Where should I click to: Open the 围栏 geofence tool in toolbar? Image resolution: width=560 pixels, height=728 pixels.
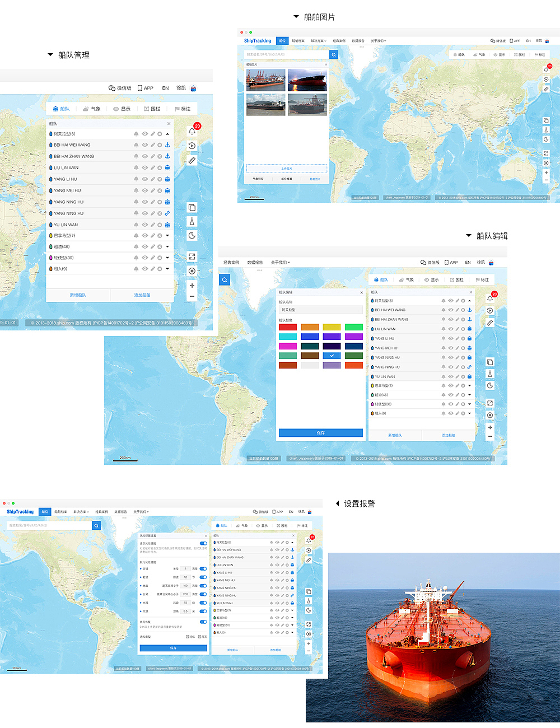pos(152,108)
